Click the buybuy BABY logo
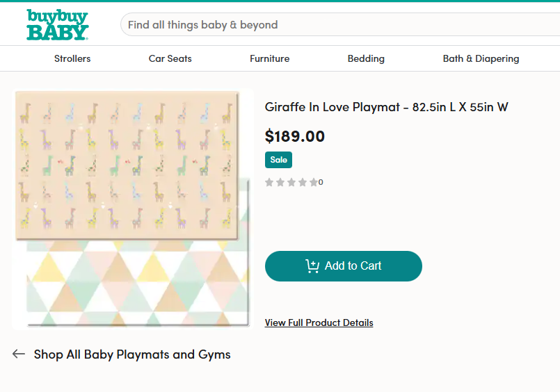Screen dimensions: 560x392 click(57, 24)
